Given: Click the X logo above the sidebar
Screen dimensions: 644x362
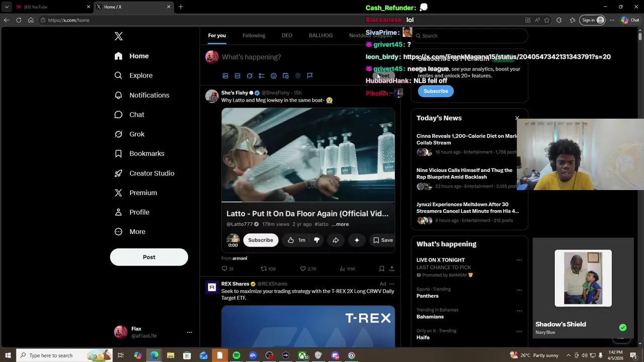Looking at the screenshot, I should click(119, 36).
